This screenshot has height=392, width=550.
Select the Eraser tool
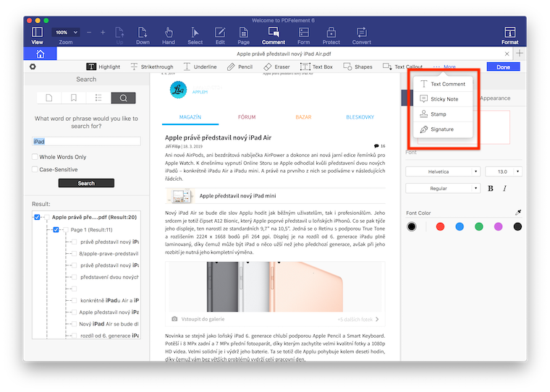click(276, 67)
